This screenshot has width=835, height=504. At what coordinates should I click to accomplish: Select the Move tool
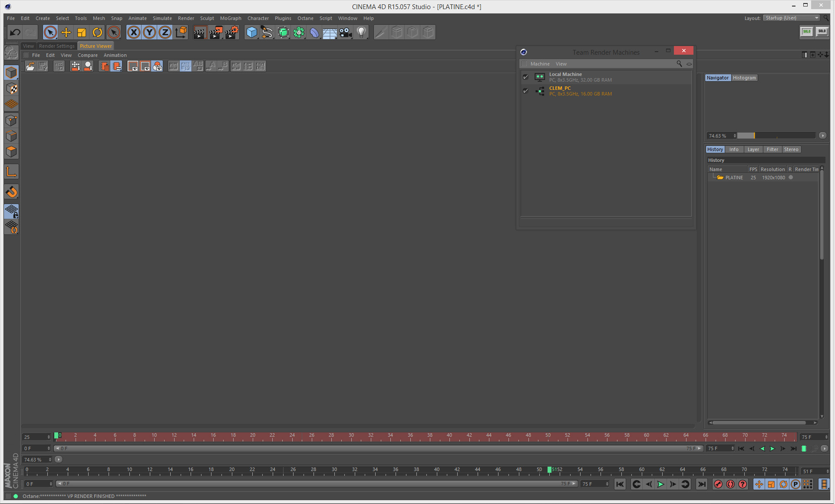(66, 32)
